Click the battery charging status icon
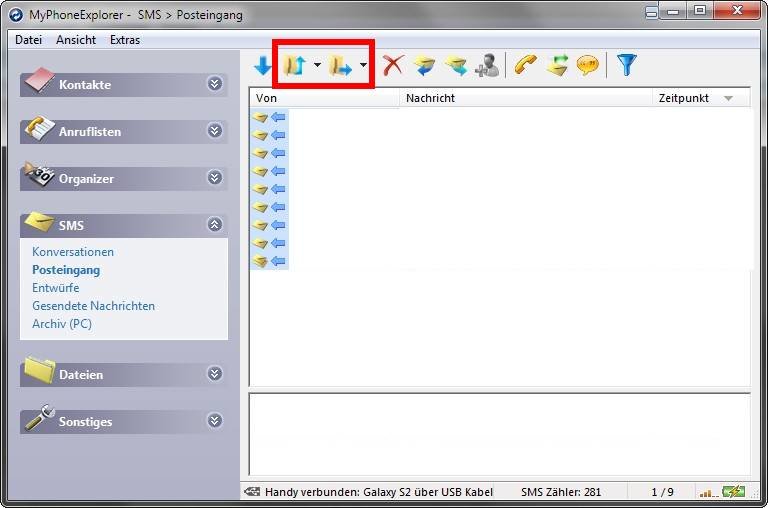Screen dimensions: 768x508 point(733,491)
